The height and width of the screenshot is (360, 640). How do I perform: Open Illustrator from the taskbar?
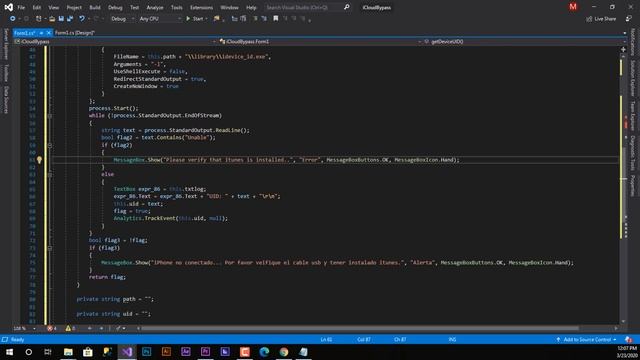coord(166,352)
